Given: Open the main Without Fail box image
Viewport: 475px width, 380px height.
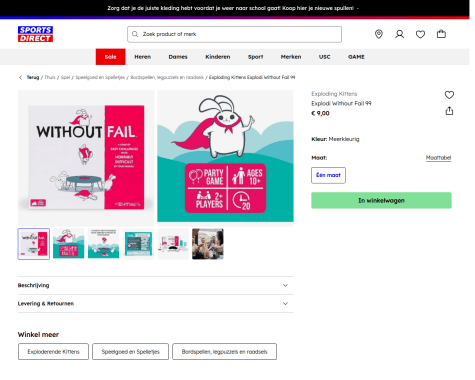Looking at the screenshot, I should coord(86,158).
